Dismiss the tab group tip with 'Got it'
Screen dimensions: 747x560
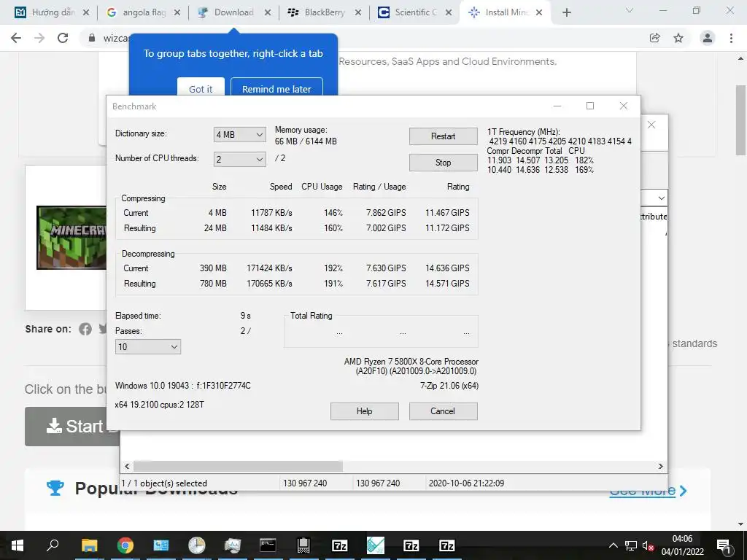(x=201, y=87)
